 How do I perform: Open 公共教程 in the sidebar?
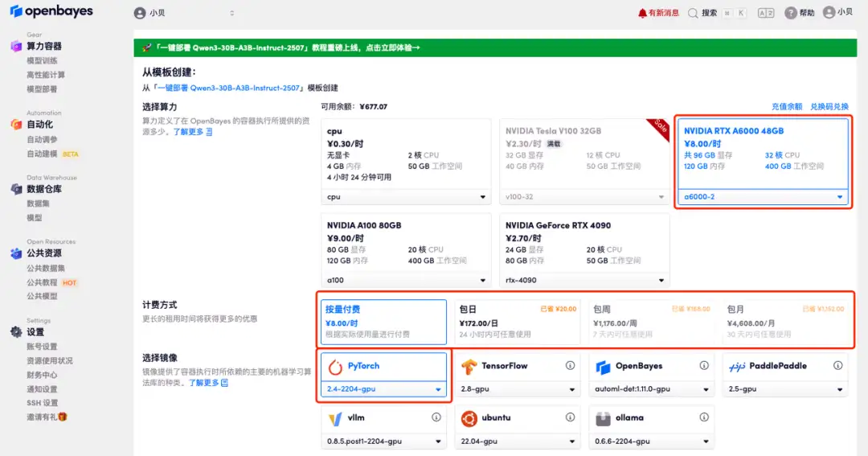[x=42, y=282]
